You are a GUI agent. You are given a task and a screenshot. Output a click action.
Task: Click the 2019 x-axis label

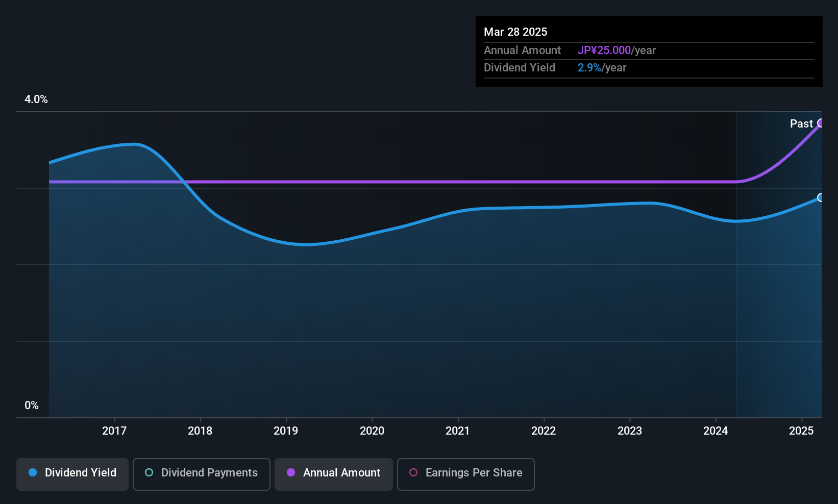click(x=286, y=431)
